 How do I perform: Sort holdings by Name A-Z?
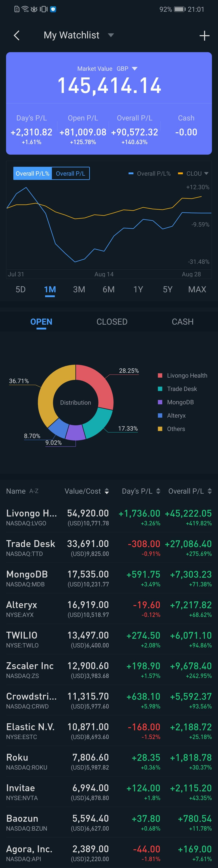[22, 491]
